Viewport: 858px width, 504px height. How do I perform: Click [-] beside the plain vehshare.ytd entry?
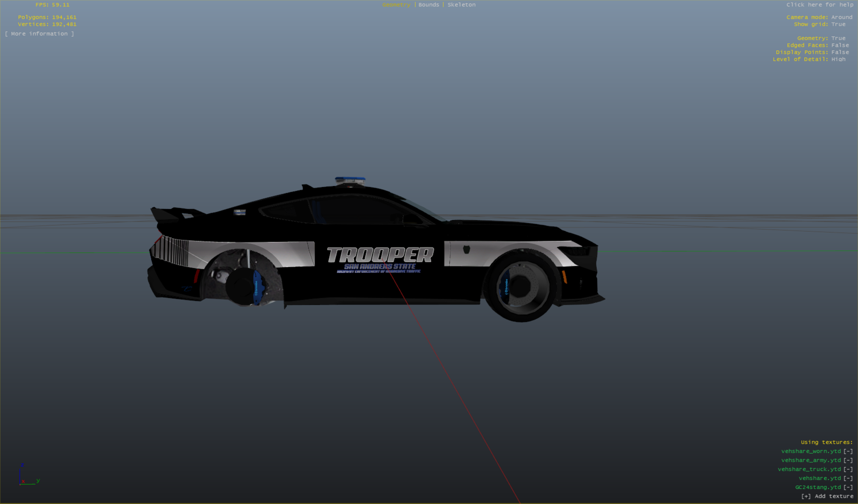(848, 479)
